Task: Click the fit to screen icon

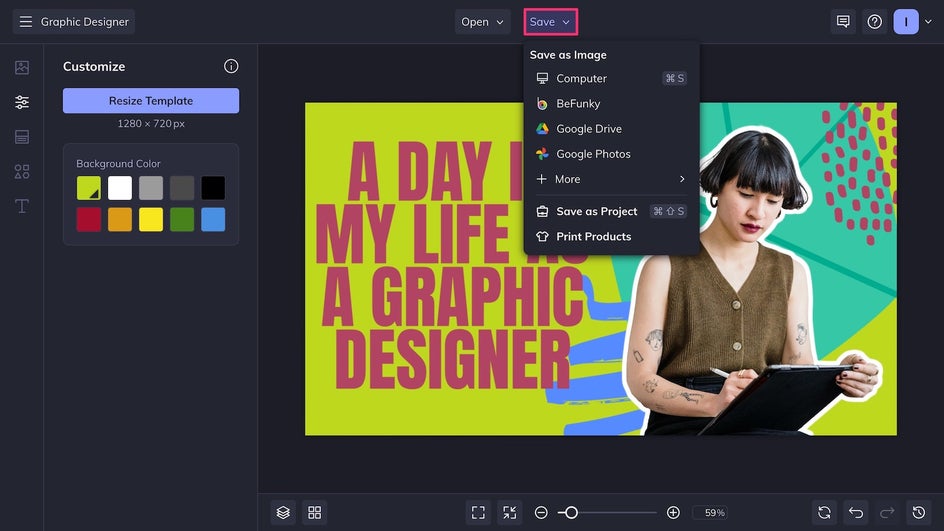Action: (478, 512)
